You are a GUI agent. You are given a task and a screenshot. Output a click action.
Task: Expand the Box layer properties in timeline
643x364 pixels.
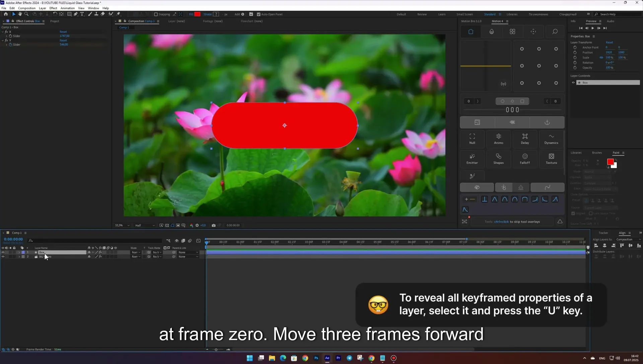[x=19, y=252]
